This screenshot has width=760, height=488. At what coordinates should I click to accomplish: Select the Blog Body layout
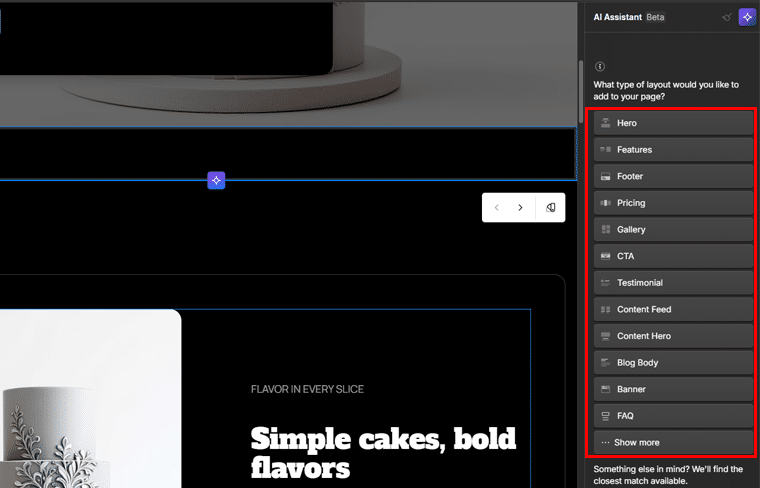coord(673,363)
